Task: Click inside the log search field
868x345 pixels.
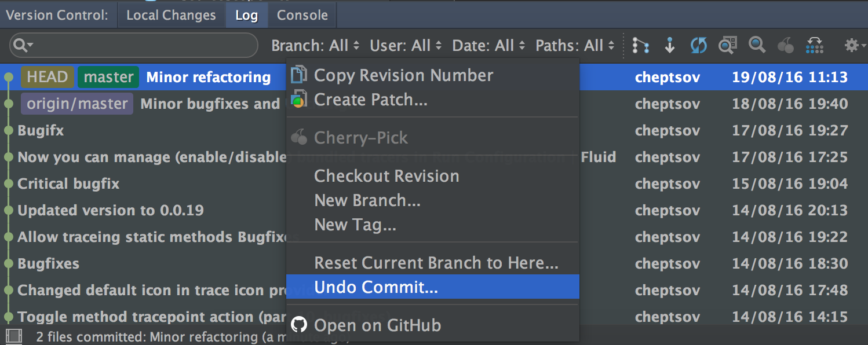Action: [133, 45]
